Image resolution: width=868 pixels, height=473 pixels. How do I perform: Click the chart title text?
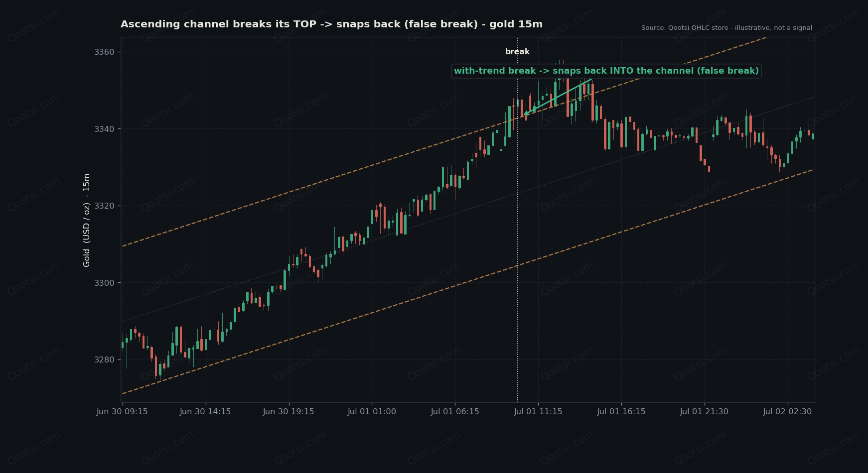[x=331, y=24]
